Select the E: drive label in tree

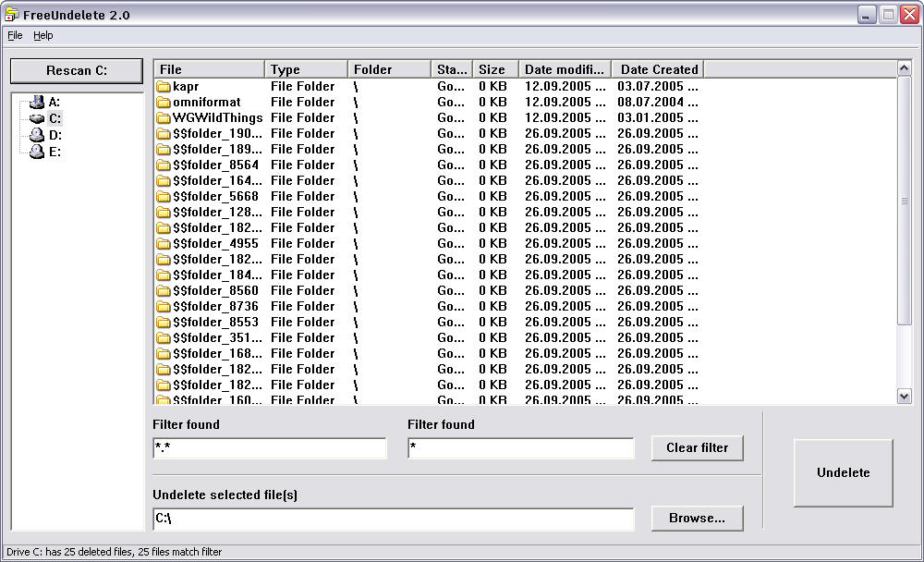click(x=55, y=152)
